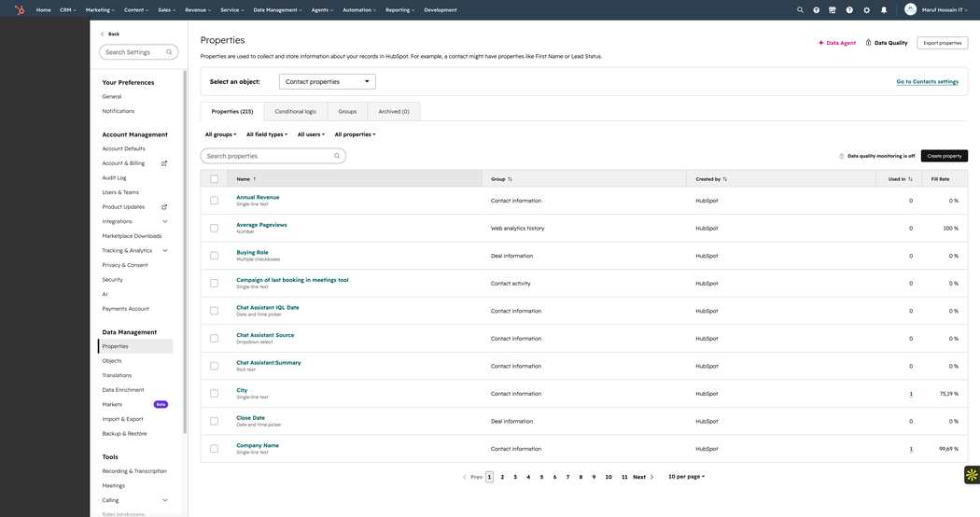Open the All field types filter
Screen dimensions: 980x517
267,134
